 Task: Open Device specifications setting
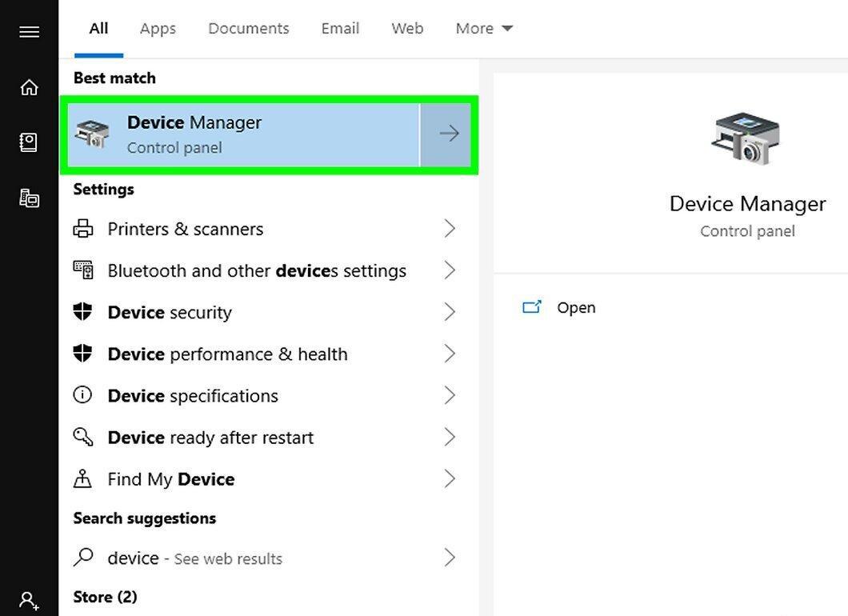coord(269,395)
